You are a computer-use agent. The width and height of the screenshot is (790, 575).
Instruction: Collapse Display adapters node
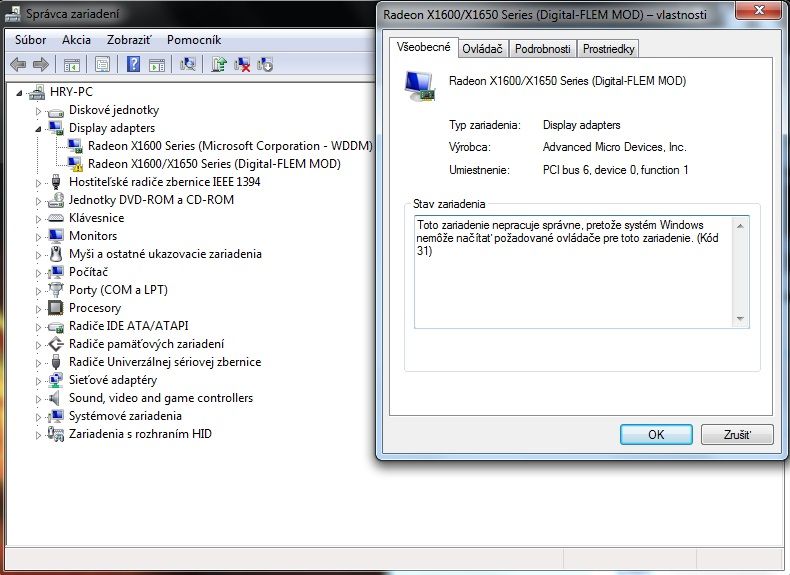tap(38, 129)
